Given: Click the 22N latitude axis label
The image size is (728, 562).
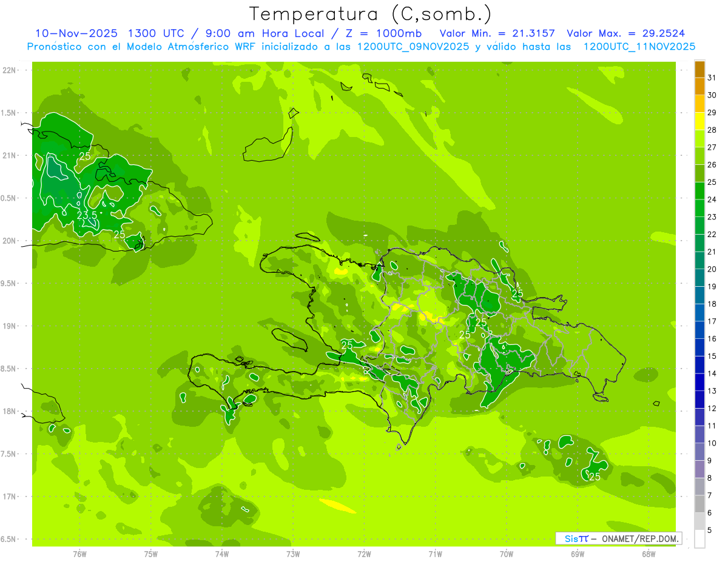Looking at the screenshot, I should coord(10,70).
